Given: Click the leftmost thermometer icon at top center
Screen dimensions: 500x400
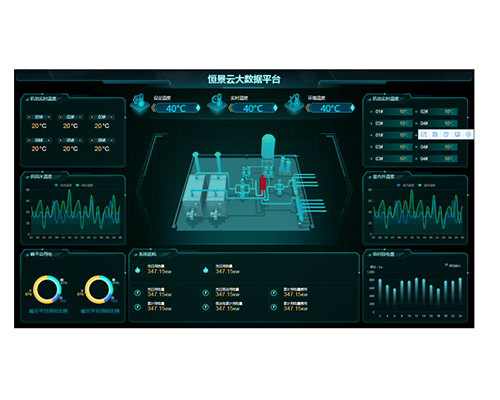Looking at the screenshot, I should point(139,102).
